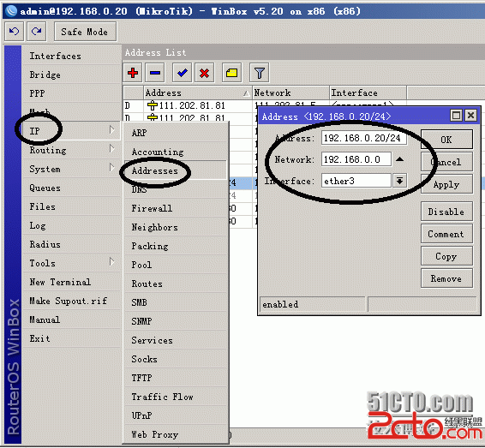Open Log in sidebar menu

coord(71,225)
